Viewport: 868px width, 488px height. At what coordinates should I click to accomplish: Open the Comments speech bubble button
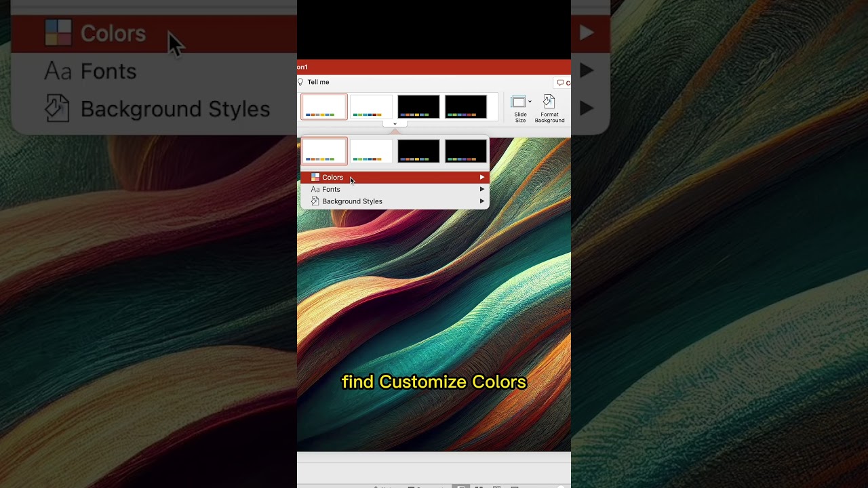[x=562, y=83]
